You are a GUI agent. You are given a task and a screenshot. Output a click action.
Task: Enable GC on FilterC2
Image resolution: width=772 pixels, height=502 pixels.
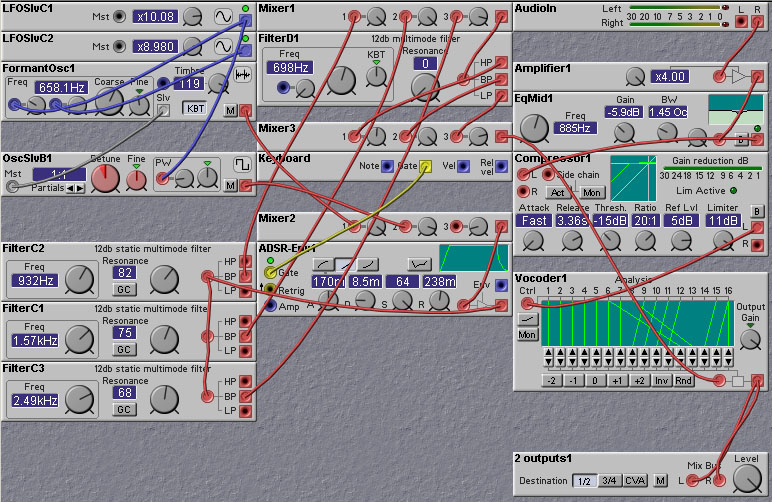click(124, 289)
